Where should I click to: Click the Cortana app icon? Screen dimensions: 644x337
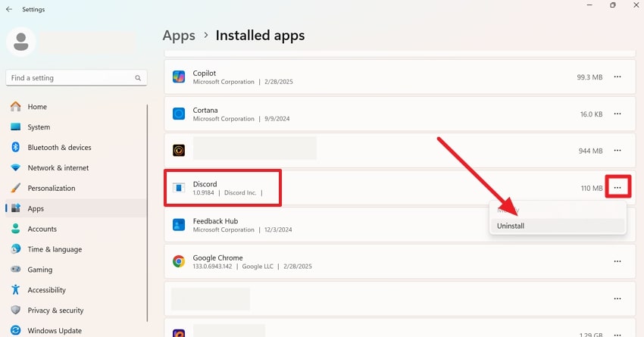pos(179,114)
